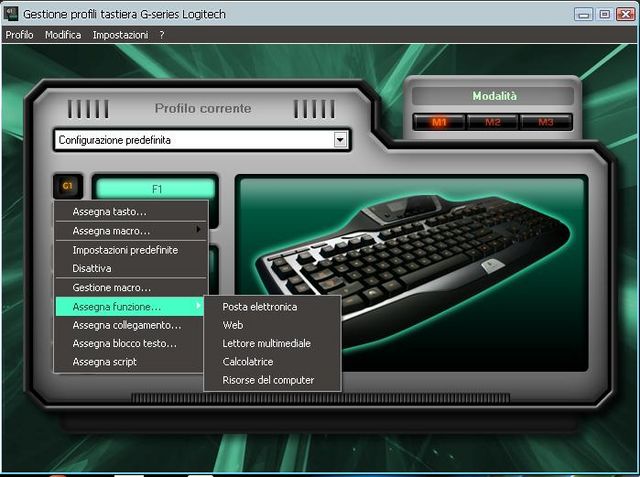Image resolution: width=640 pixels, height=477 pixels.
Task: Select Disattiva in context menu
Action: click(x=92, y=269)
